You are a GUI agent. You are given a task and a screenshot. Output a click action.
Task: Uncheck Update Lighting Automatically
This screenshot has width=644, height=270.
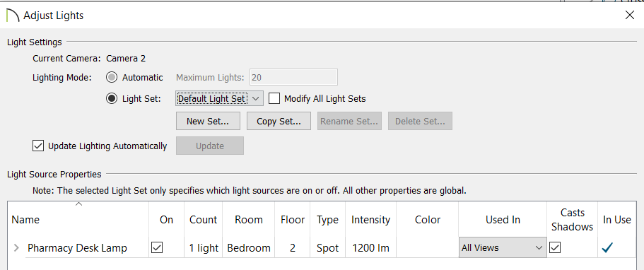(38, 146)
